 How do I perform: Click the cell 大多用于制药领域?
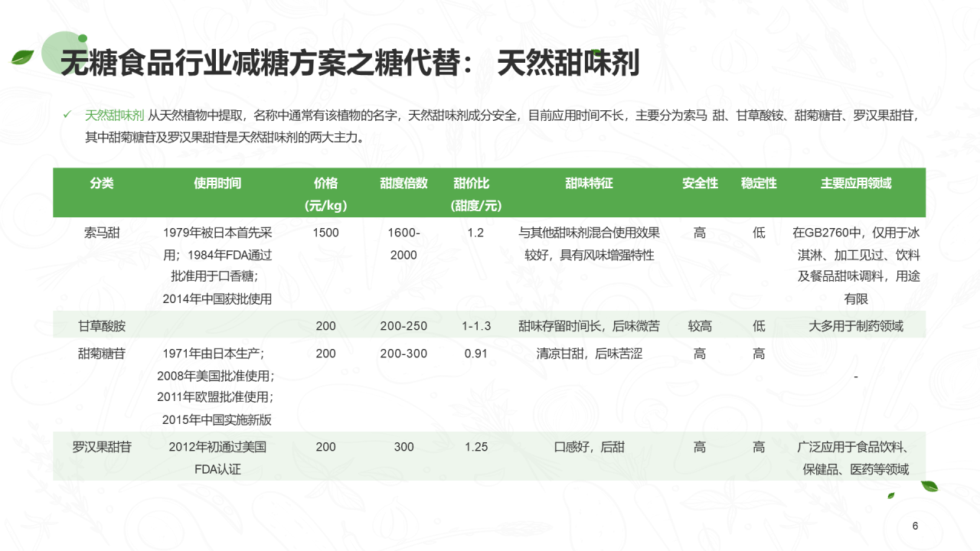(856, 326)
